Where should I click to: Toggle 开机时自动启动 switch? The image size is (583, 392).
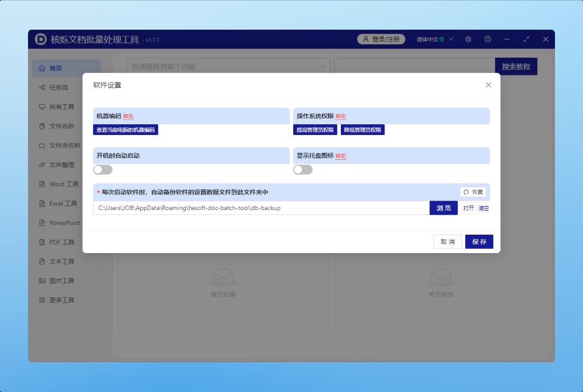coord(103,170)
